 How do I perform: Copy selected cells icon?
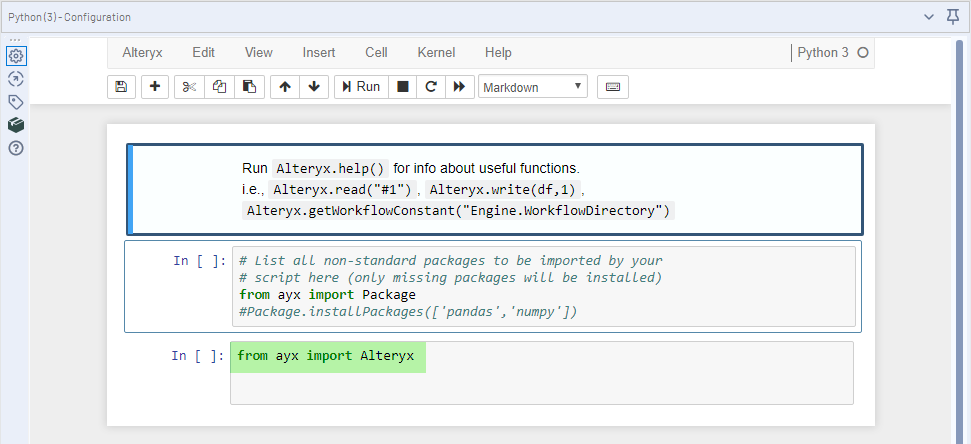click(x=219, y=87)
